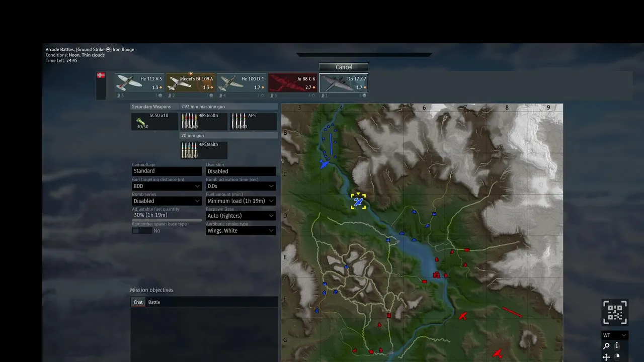Expand Bomb activation time dropdown

pos(240,186)
